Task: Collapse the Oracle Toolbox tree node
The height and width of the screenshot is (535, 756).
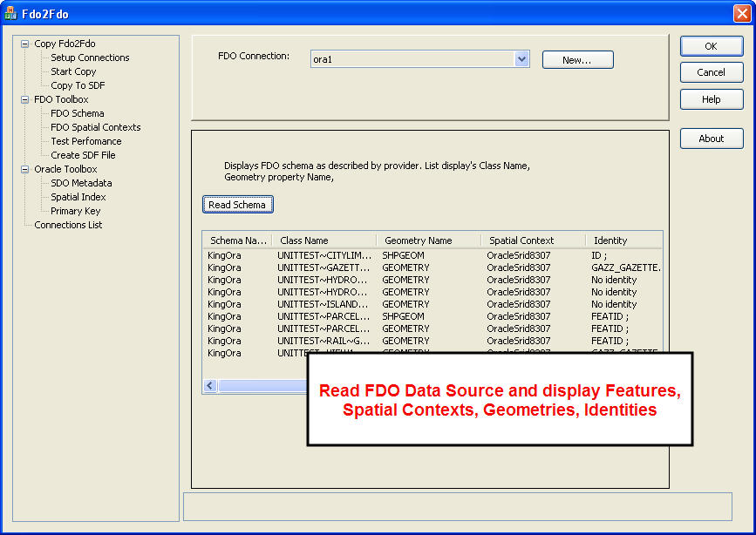Action: (24, 170)
